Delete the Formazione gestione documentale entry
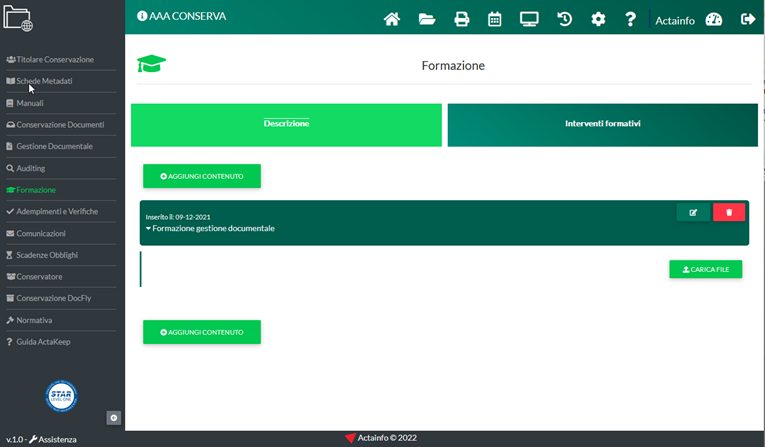 [x=729, y=212]
